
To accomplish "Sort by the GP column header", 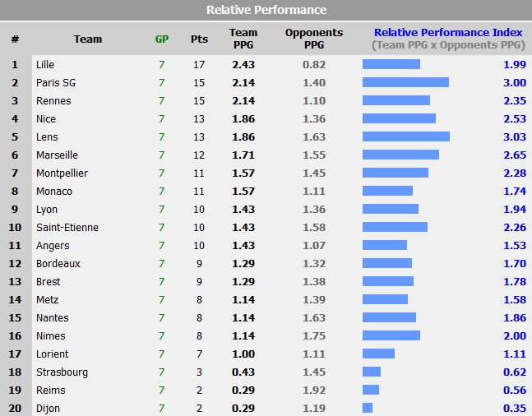I will click(162, 39).
